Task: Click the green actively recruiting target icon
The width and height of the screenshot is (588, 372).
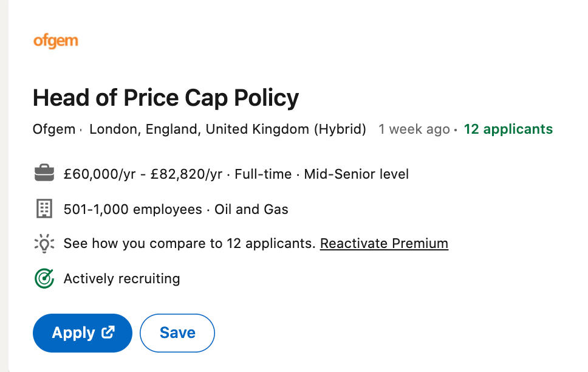Action: [44, 279]
